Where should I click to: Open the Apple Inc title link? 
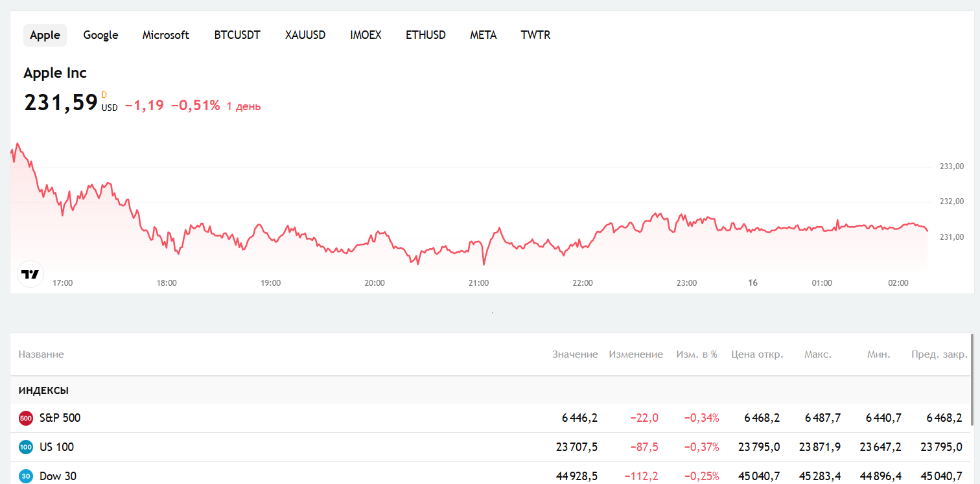[55, 73]
